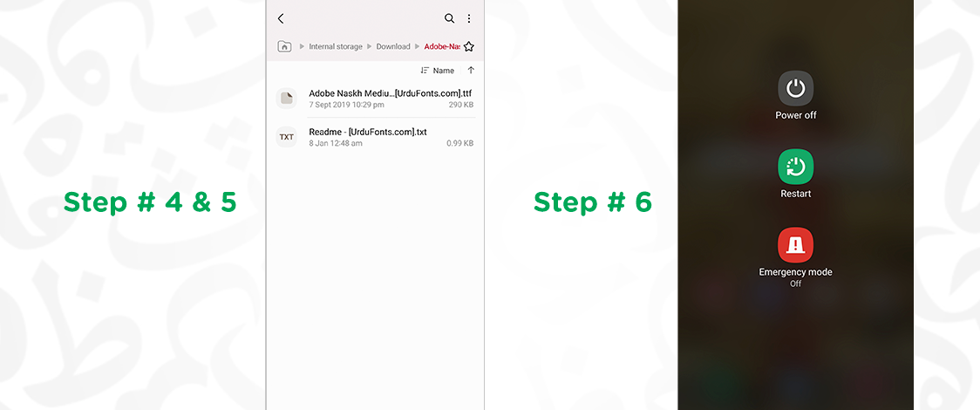Select the red Adobe-Na breadcrumb folder
The image size is (980, 410).
(441, 47)
